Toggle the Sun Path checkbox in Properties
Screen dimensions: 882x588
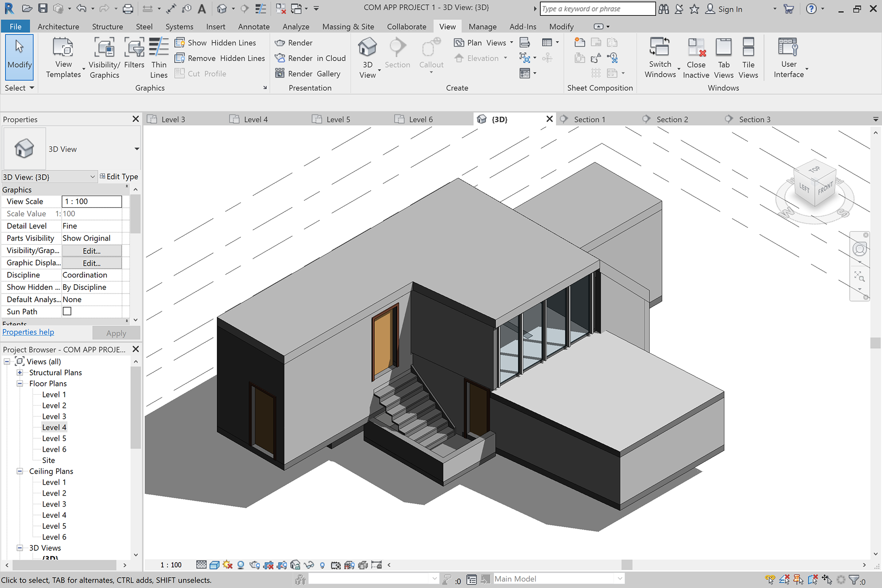coord(67,311)
